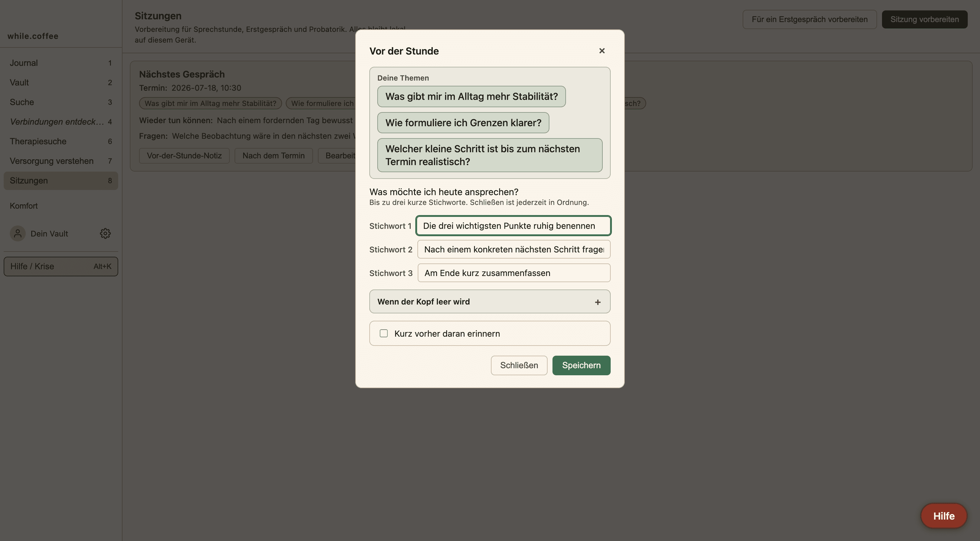Go to Suche in sidebar
This screenshot has width=980, height=541.
tap(61, 102)
